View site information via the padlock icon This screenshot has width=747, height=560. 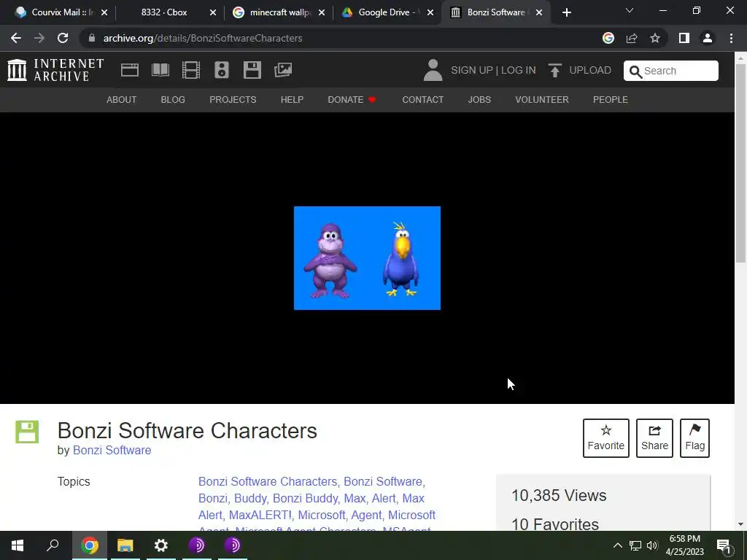(x=92, y=38)
